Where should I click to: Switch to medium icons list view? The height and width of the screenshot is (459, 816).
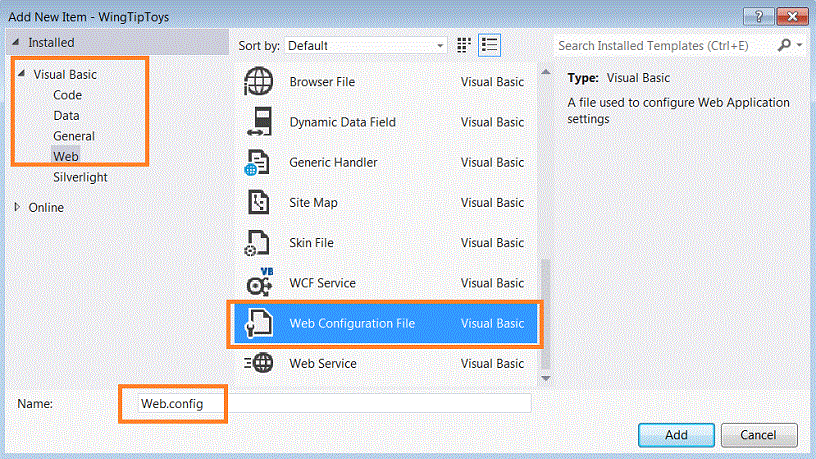click(x=489, y=45)
